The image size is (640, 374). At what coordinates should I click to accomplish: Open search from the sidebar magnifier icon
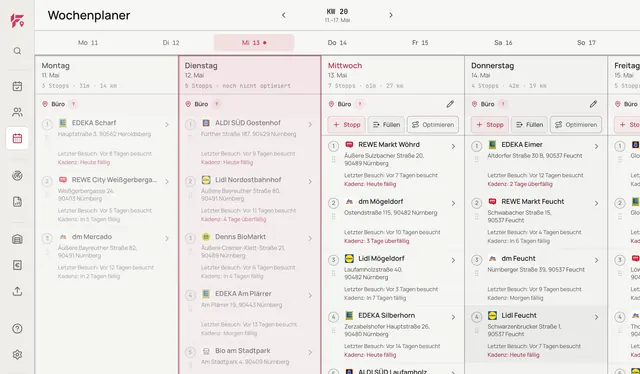17,51
